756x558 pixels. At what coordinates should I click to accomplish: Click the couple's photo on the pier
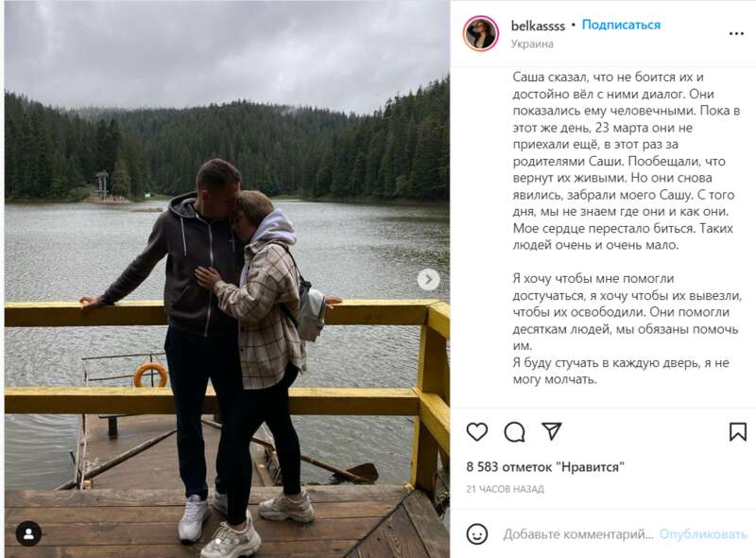pos(227,279)
